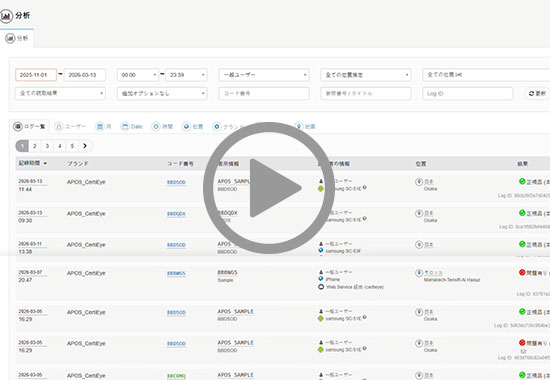Go to page 5 of results
Image resolution: width=550 pixels, height=380 pixels.
72,146
